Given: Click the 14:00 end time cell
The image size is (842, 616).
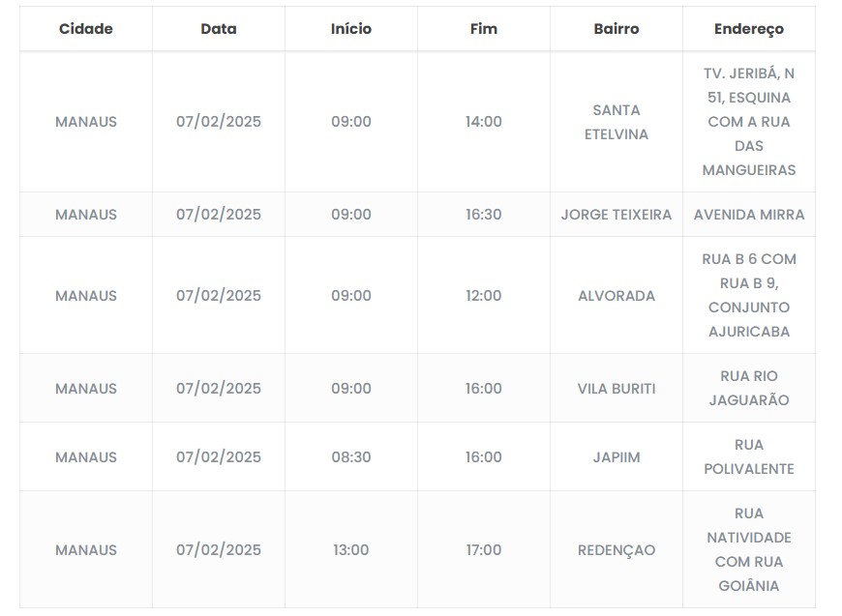Looking at the screenshot, I should point(484,122).
